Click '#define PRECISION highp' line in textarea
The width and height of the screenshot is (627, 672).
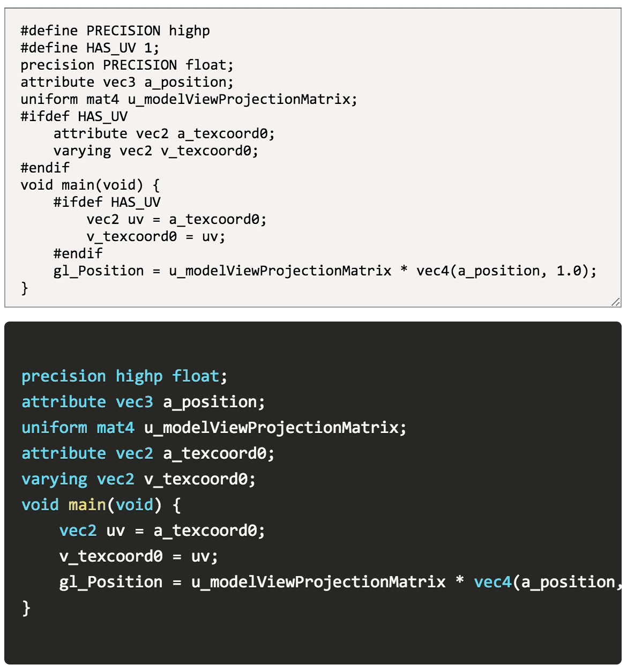coord(115,31)
